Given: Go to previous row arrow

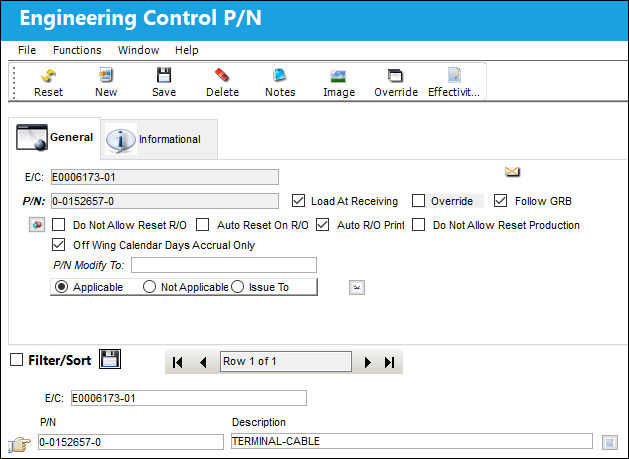Looking at the screenshot, I should (203, 362).
